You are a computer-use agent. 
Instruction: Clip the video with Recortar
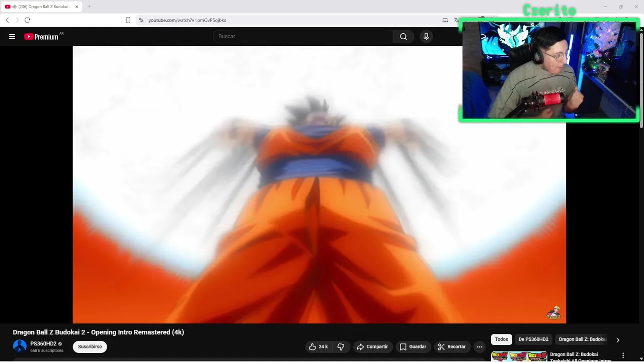[452, 347]
